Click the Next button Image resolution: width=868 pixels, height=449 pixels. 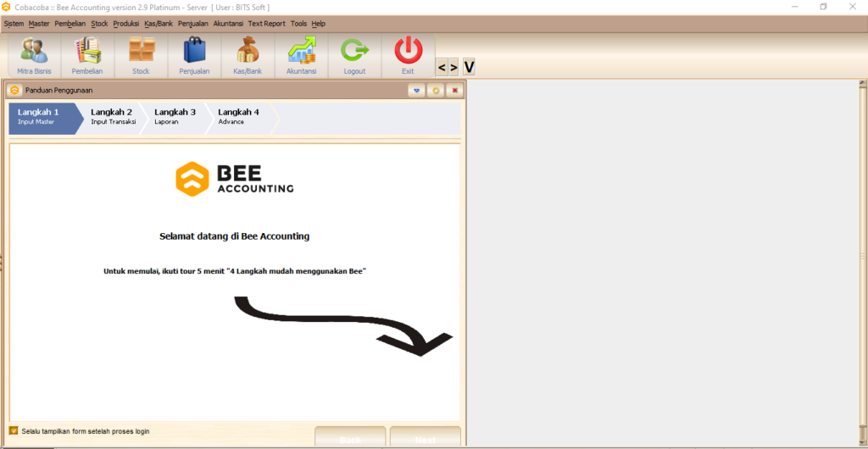[x=426, y=436]
